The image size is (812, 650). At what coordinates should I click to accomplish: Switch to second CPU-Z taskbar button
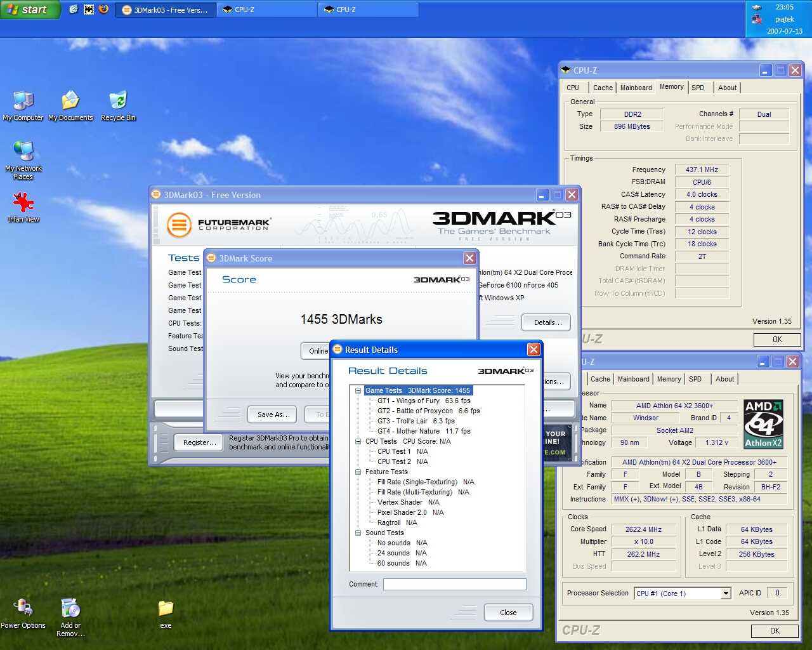[369, 10]
